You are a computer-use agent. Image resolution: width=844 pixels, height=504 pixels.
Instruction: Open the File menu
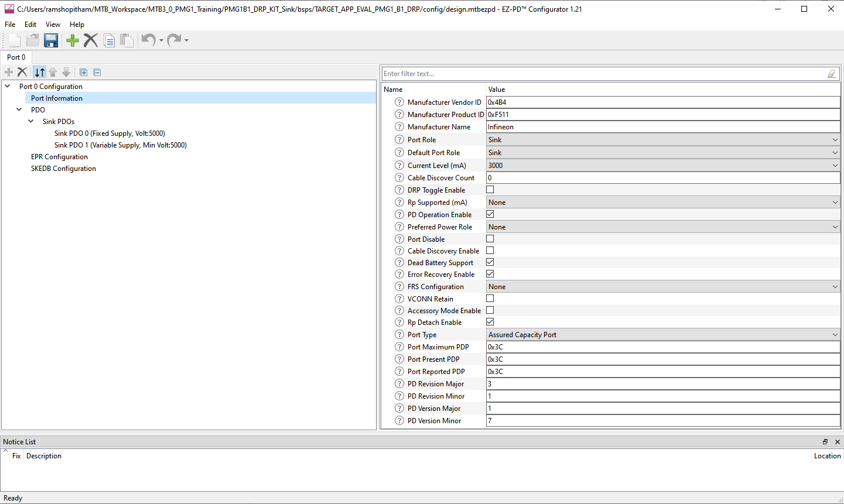10,25
